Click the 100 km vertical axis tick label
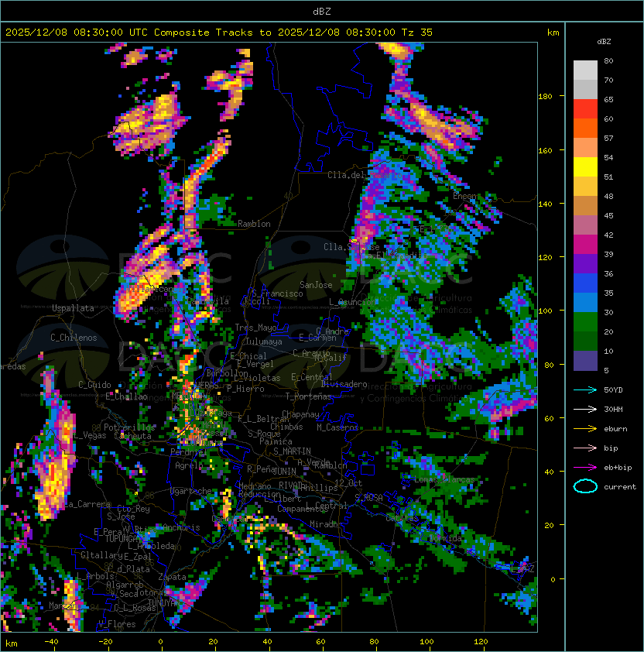Screen dimensions: 644x652 [545, 311]
